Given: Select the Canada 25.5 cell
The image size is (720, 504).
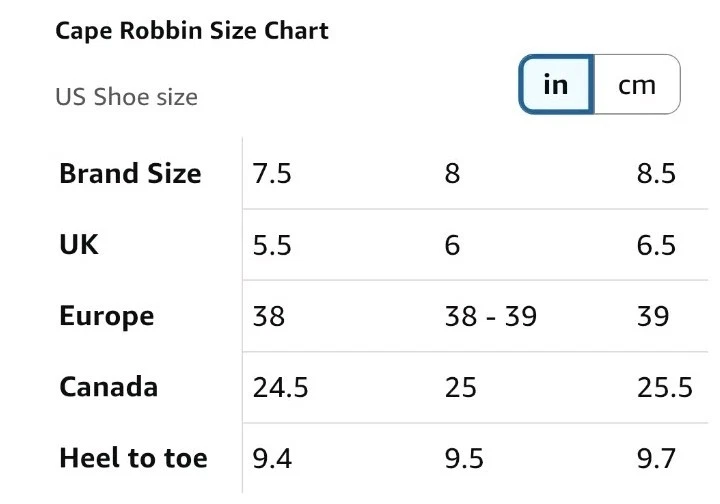Looking at the screenshot, I should [665, 387].
